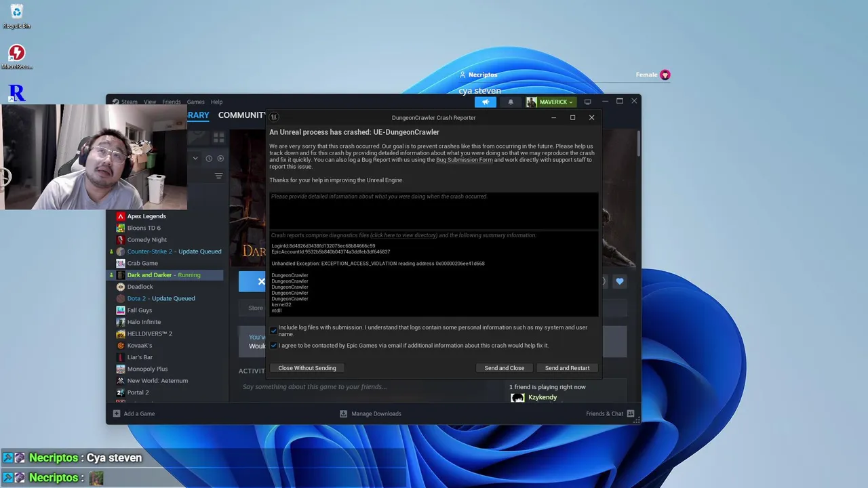Open the library advanced filter lines icon
Screen dimensions: 868x488
pyautogui.click(x=218, y=176)
